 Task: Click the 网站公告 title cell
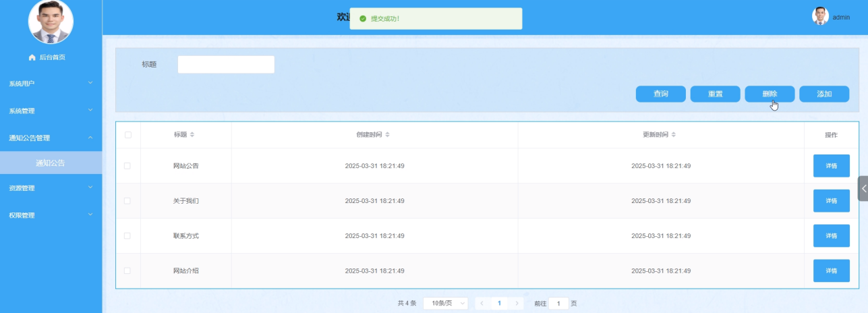[186, 166]
